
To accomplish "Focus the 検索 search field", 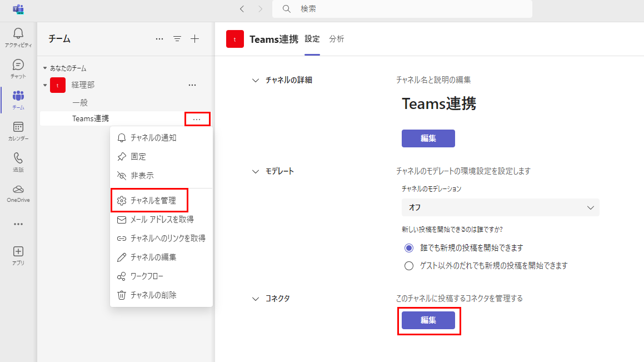I will (402, 9).
